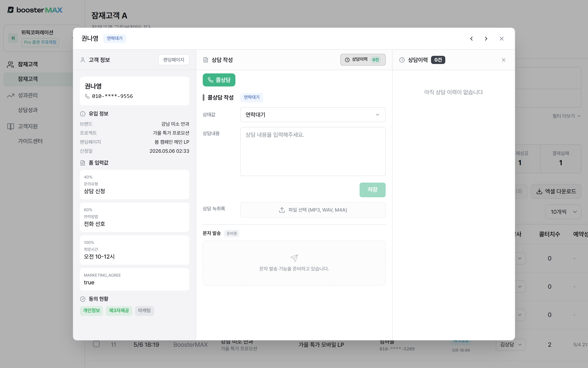Viewport: 588px width, 368px height.
Task: Expand 필터 더보기 in the background page
Action: (566, 116)
